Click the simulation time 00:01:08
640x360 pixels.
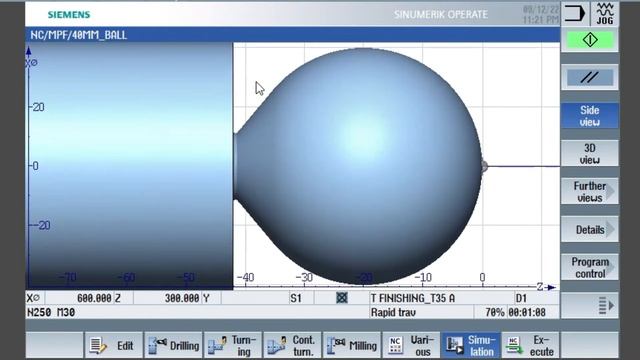click(x=527, y=313)
